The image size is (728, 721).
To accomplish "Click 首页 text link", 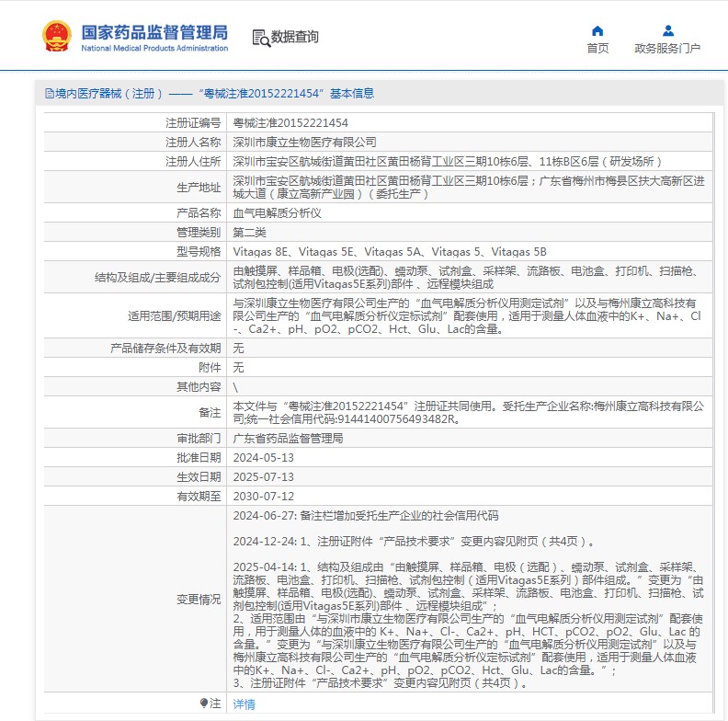I will [597, 49].
